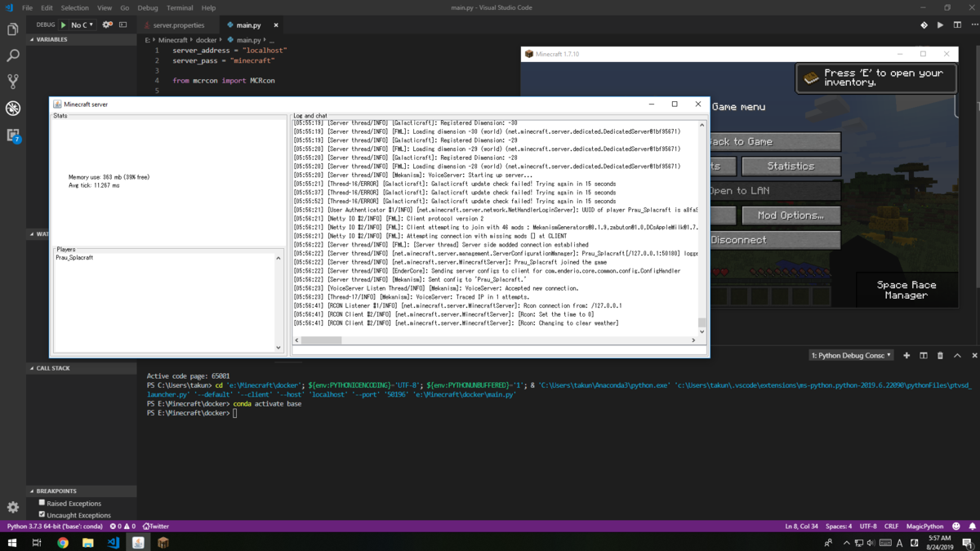The image size is (980, 551).
Task: Click Mod Options in the Minecraft game menu
Action: (791, 216)
